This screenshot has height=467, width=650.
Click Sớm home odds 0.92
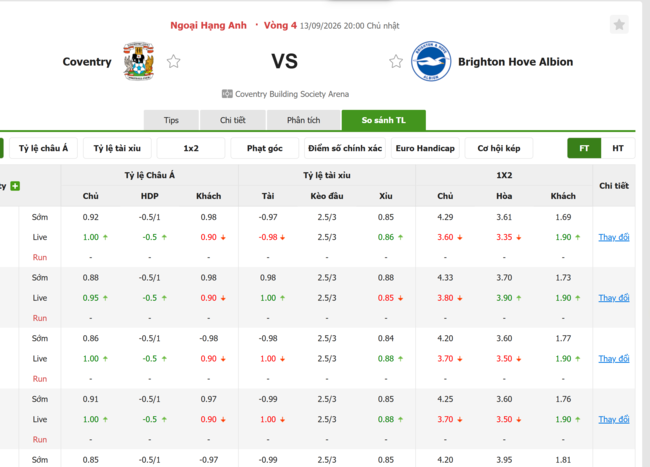click(90, 217)
